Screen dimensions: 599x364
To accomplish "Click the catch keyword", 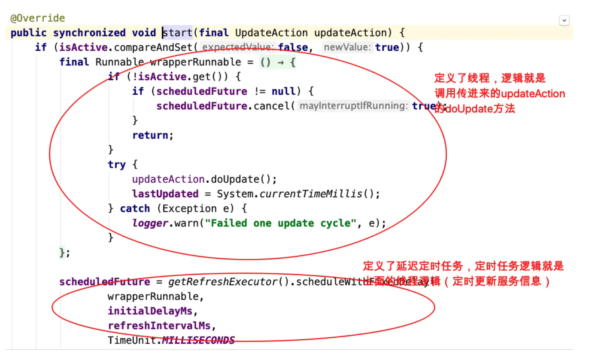I will click(x=135, y=209).
